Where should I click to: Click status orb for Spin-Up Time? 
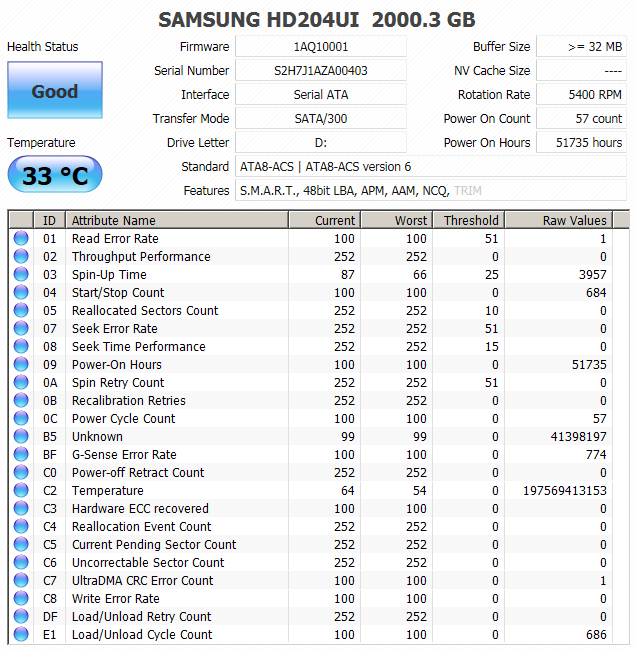(21, 274)
